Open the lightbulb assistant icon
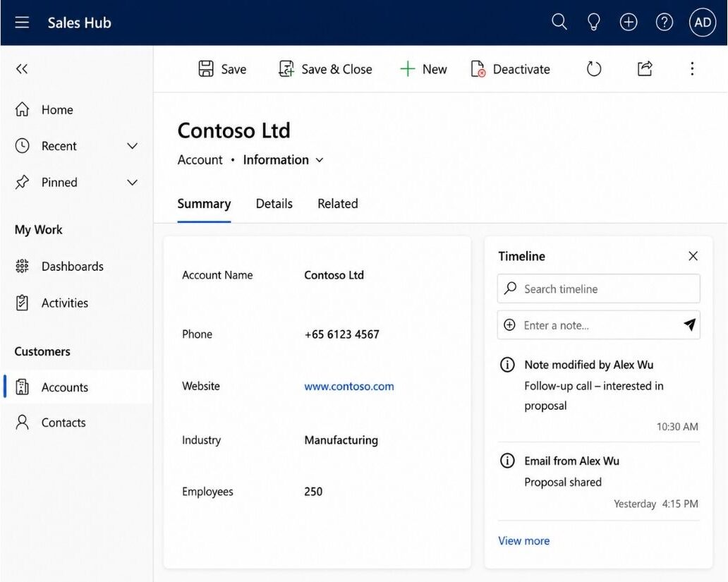The image size is (728, 582). tap(594, 22)
